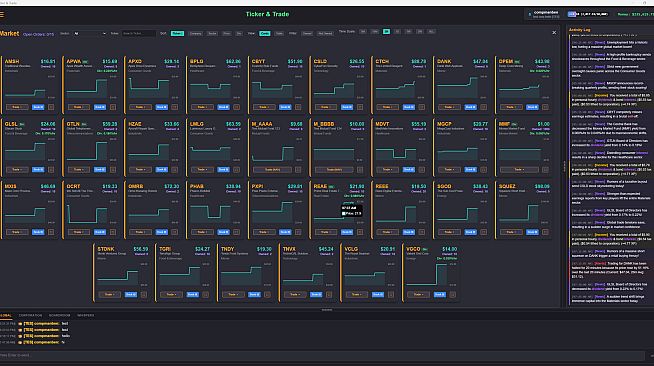Image resolution: width=654 pixels, height=366 pixels.
Task: Click the small square icon on APWK card
Action: click(113, 107)
